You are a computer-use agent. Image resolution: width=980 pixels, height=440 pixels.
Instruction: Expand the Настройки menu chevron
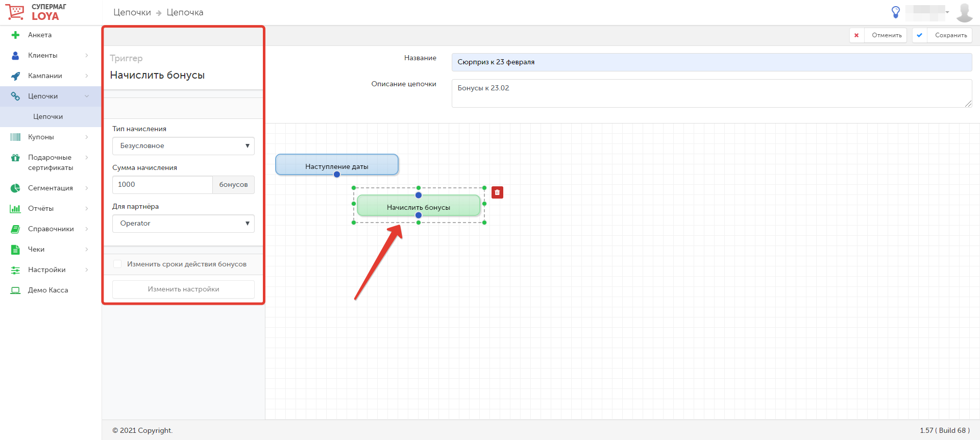click(87, 270)
